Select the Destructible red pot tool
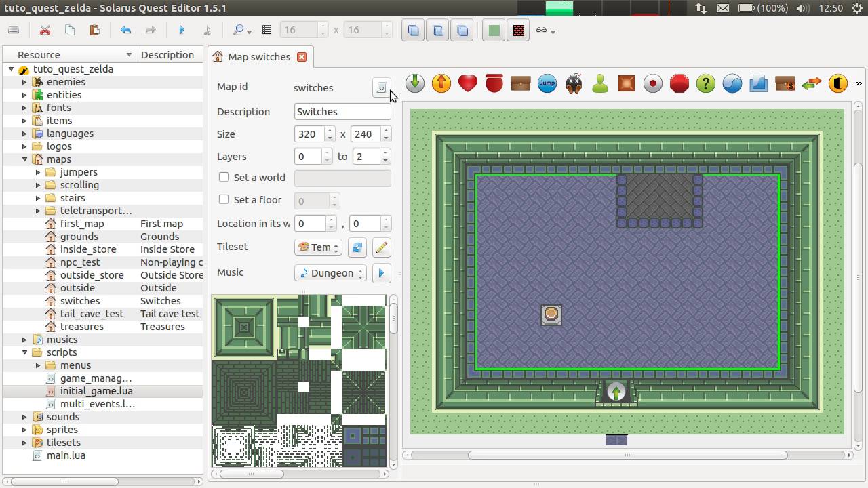Screen dimensions: 868x488 pyautogui.click(x=494, y=83)
